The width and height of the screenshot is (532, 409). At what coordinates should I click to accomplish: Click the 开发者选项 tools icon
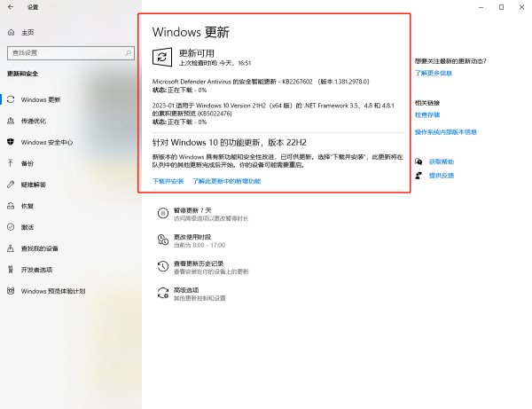pos(11,270)
